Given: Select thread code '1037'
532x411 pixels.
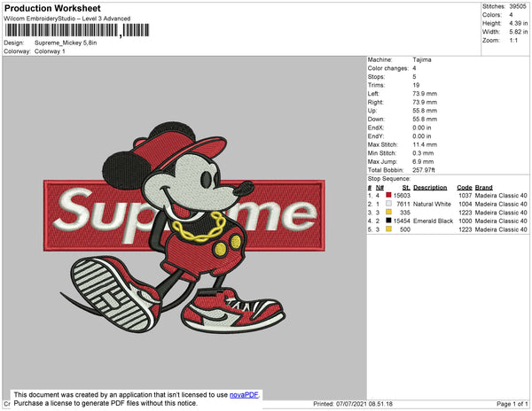Looking at the screenshot, I should pos(465,196).
